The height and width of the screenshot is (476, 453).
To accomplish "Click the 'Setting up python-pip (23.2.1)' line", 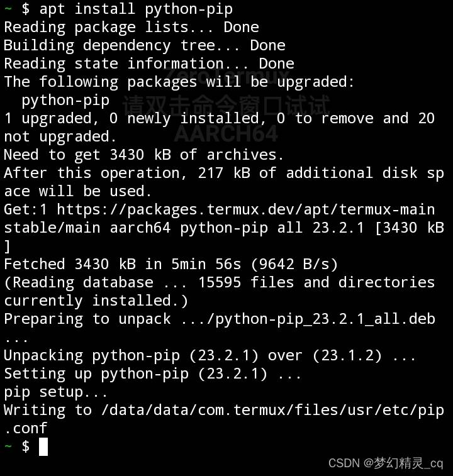I will 152,374.
